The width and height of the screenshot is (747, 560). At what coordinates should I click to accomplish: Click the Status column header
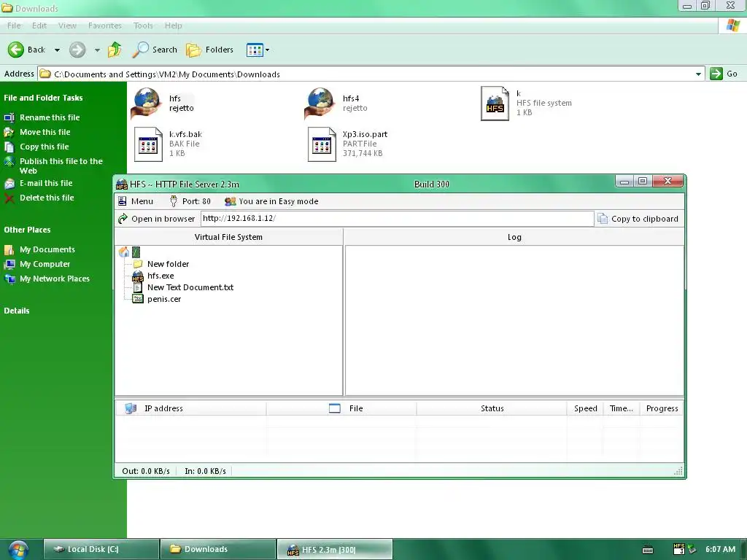[492, 408]
